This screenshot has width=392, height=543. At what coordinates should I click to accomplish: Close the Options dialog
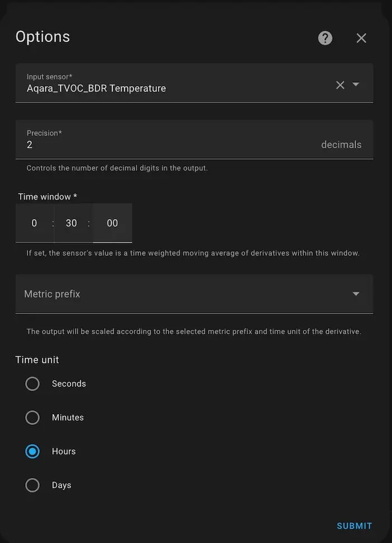click(x=361, y=38)
